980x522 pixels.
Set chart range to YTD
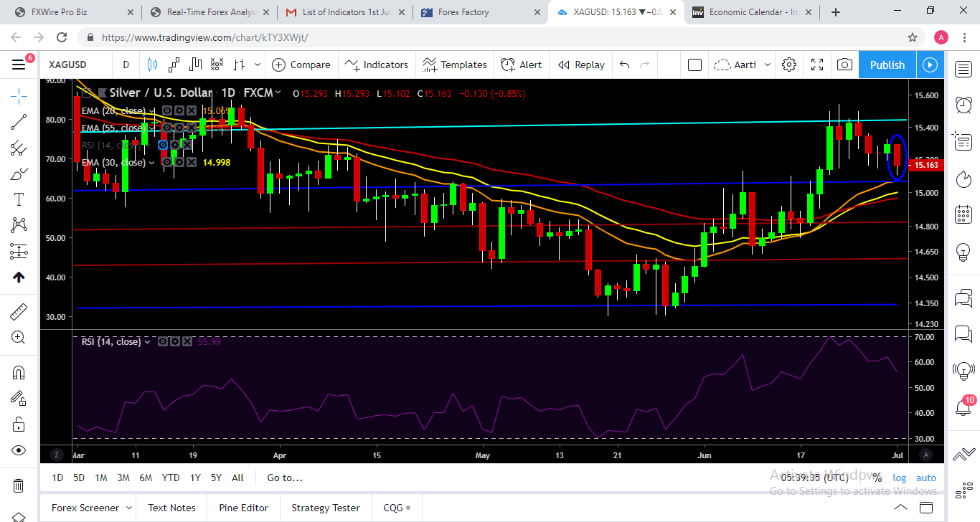click(x=171, y=478)
